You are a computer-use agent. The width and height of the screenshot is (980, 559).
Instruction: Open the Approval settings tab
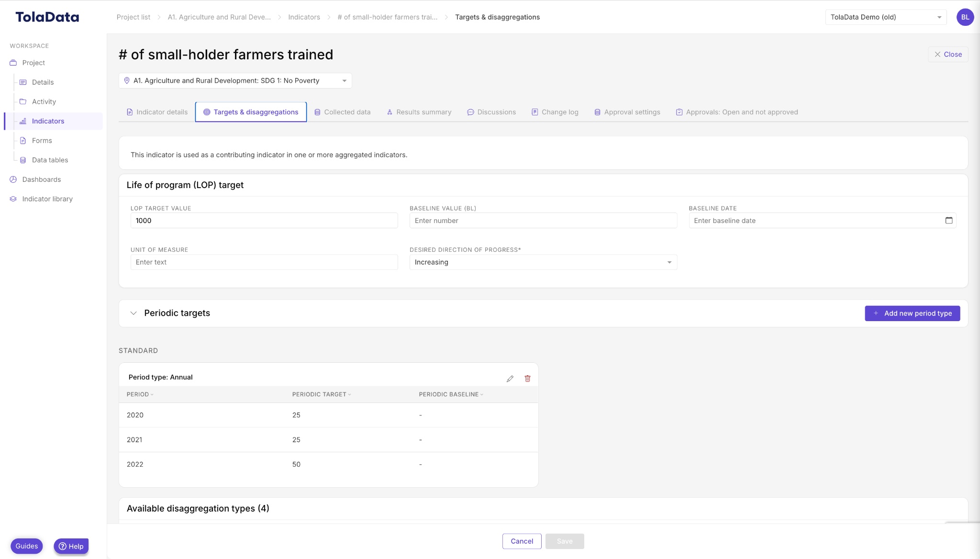[627, 112]
